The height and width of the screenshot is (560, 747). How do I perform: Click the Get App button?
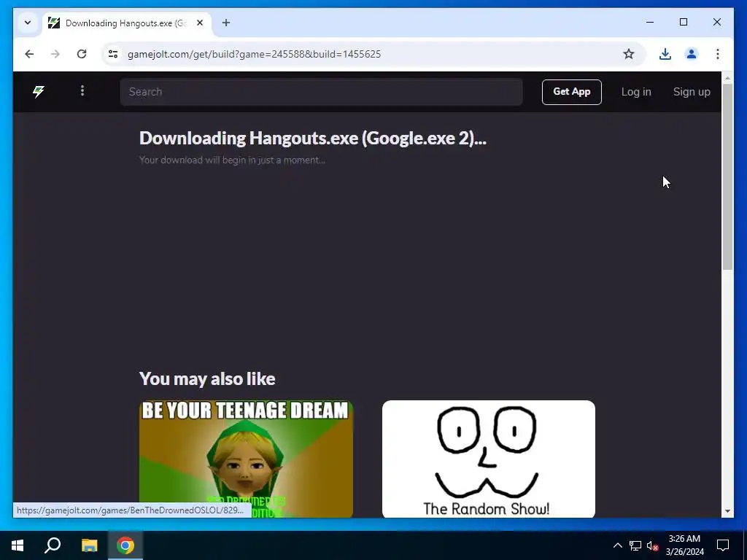pyautogui.click(x=572, y=92)
